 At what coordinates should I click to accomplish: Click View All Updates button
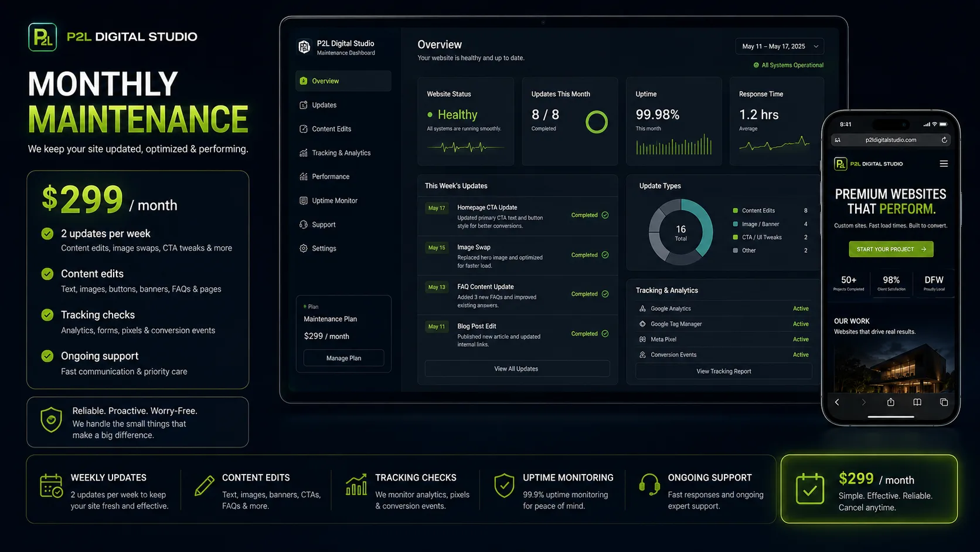click(x=516, y=369)
